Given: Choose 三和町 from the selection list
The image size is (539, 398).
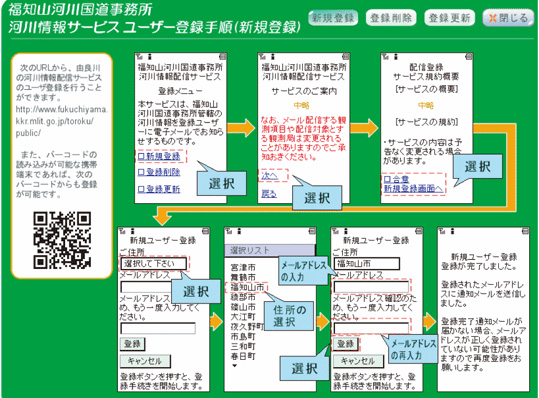Looking at the screenshot, I should click(x=243, y=346).
